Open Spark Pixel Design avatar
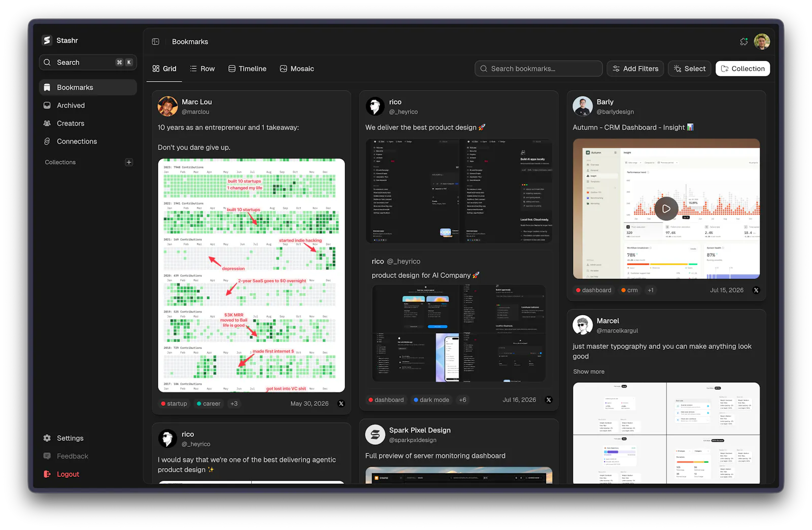The width and height of the screenshot is (812, 530). click(x=375, y=435)
